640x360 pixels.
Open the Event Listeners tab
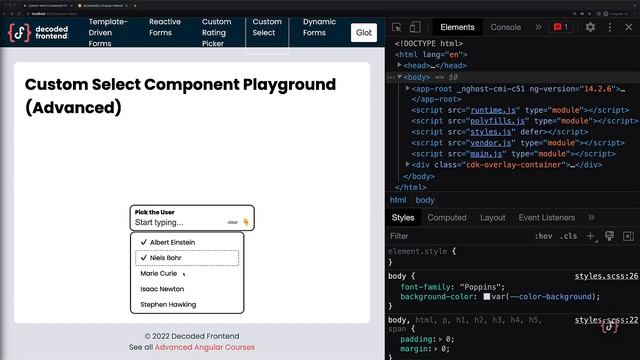click(x=547, y=218)
